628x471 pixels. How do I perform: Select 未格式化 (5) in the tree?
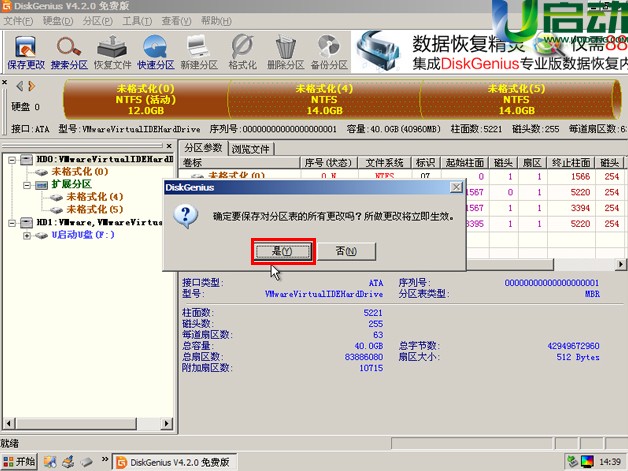[x=95, y=209]
